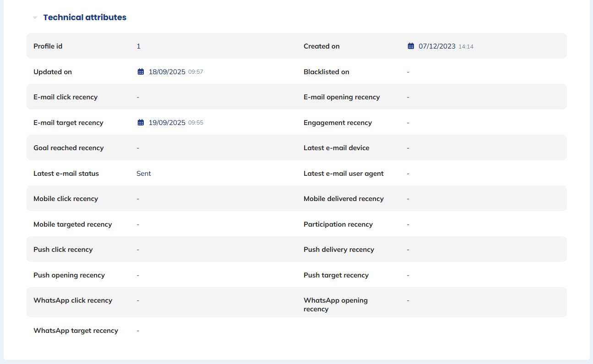
Task: Click the calendar icon next to Created on
Action: (411, 46)
